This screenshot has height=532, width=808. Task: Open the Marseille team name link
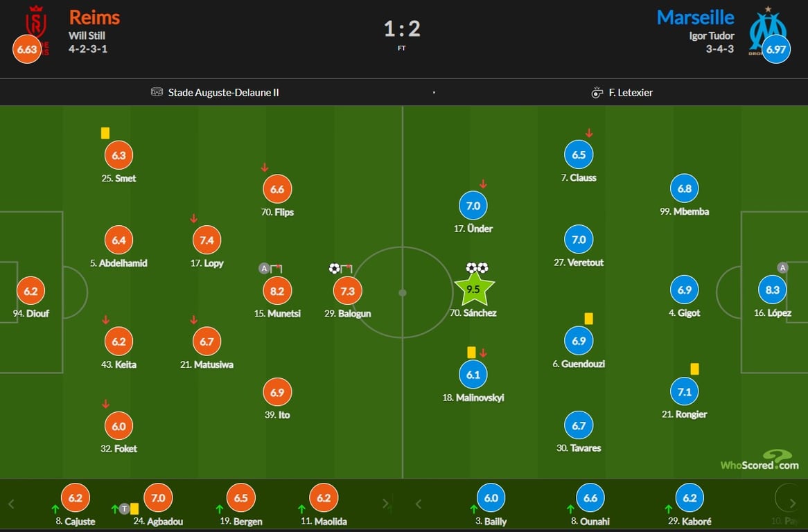(695, 17)
